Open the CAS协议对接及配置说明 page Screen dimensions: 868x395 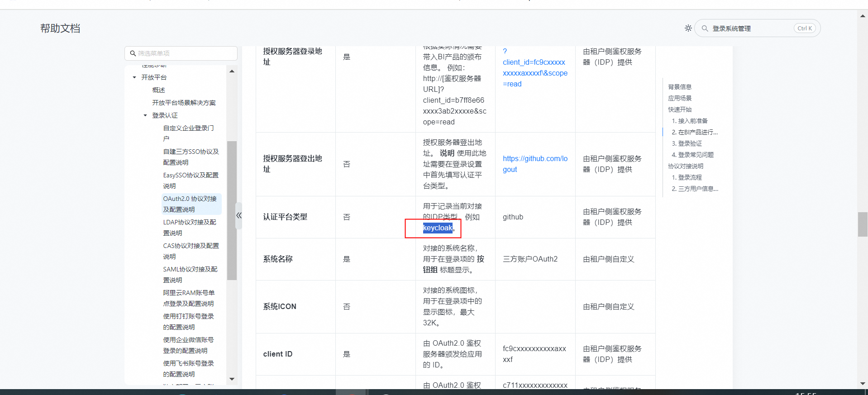point(191,251)
